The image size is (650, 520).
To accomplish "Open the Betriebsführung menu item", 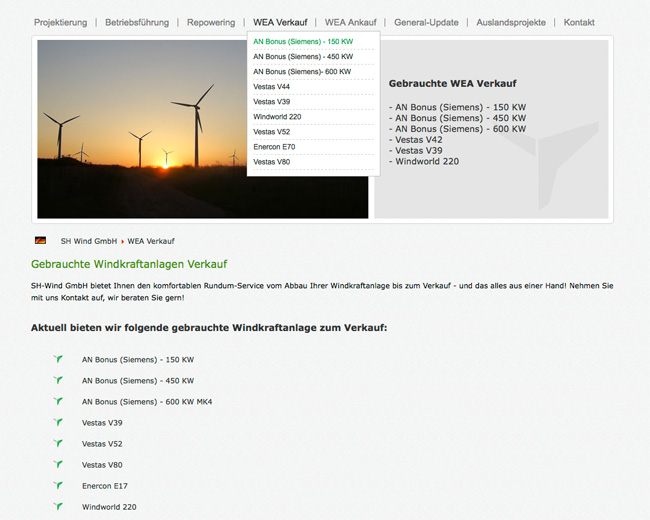I will click(137, 22).
